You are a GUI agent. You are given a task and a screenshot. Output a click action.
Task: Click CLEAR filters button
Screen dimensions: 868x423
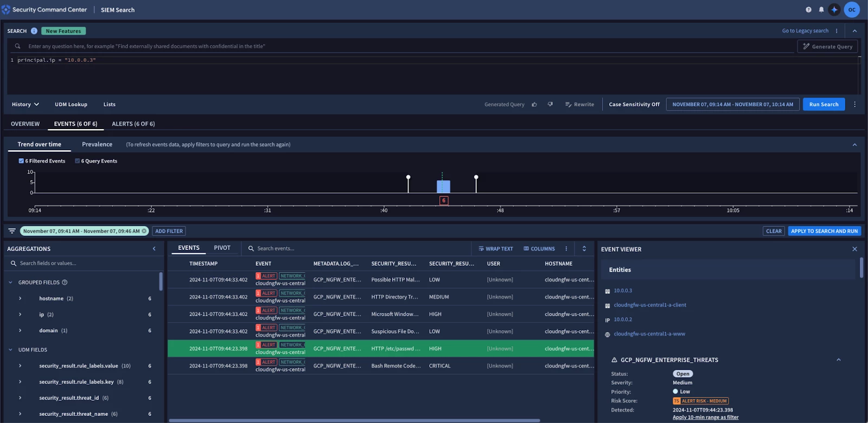(774, 231)
